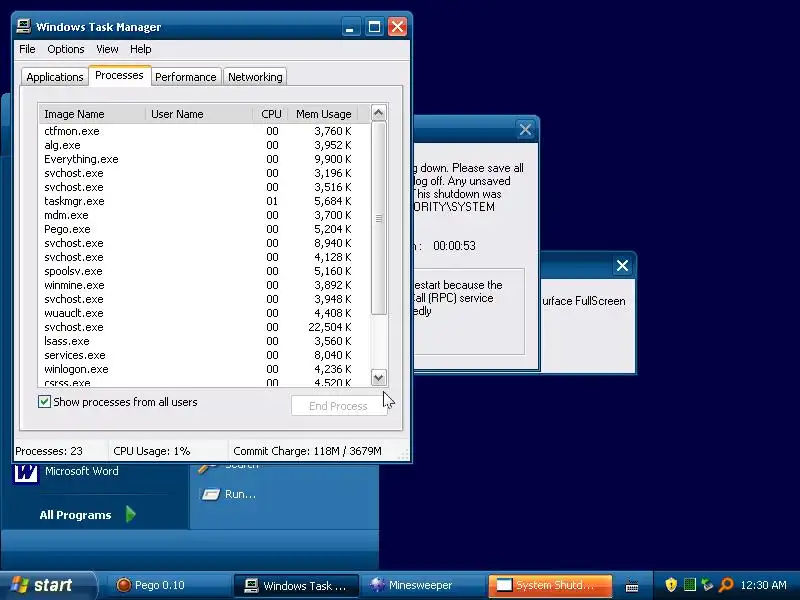The width and height of the screenshot is (800, 600).
Task: Open System Shutdown taskbar button
Action: click(x=550, y=585)
